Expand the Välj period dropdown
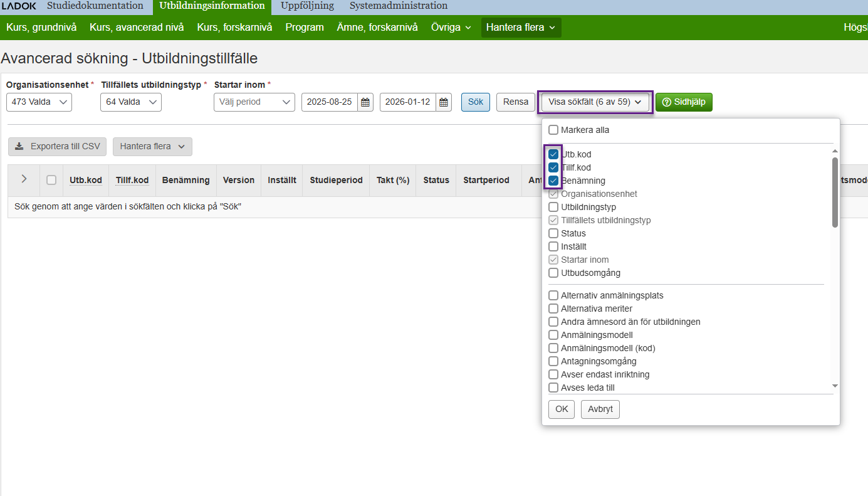868x496 pixels. (x=254, y=102)
